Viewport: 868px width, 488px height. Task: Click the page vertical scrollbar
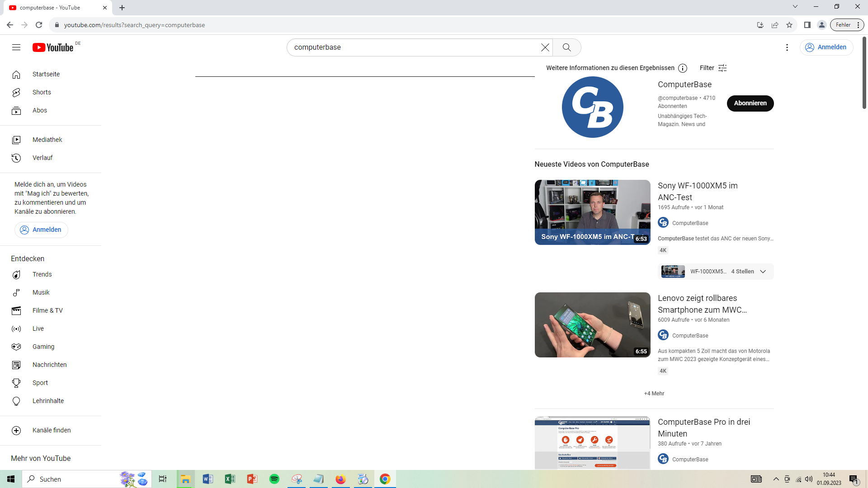pyautogui.click(x=864, y=72)
